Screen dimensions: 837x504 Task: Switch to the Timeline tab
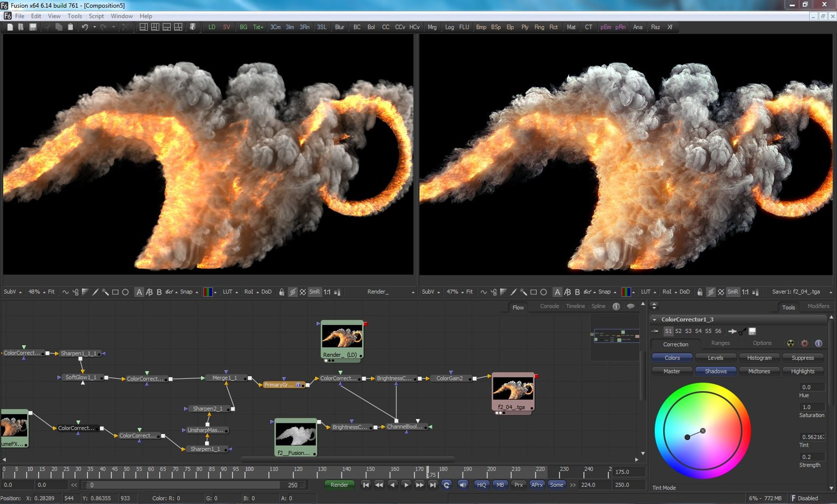[x=575, y=306]
